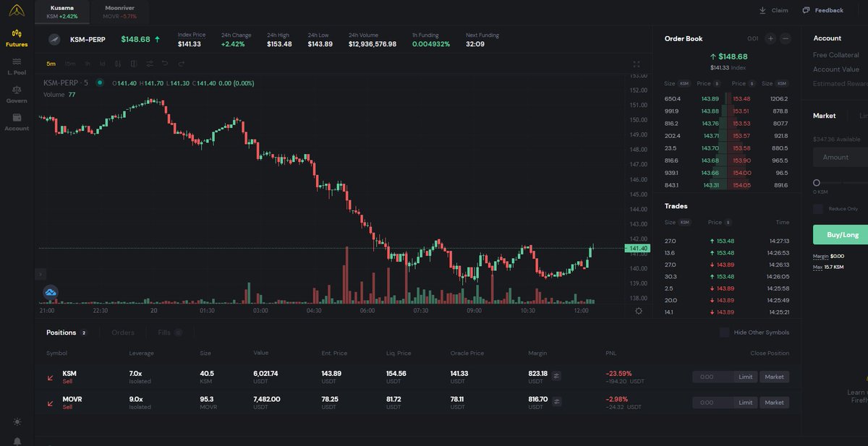Click MOVR sell arrow in positions
The height and width of the screenshot is (446, 868).
(51, 403)
